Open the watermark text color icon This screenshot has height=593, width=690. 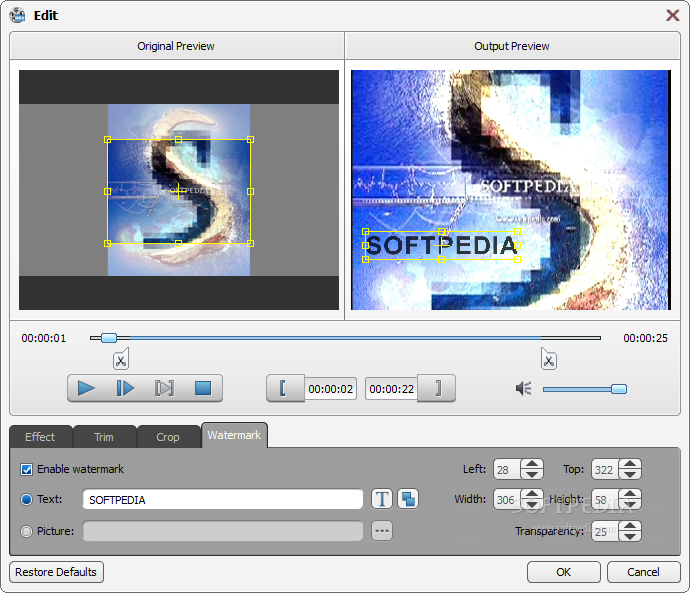pos(408,499)
